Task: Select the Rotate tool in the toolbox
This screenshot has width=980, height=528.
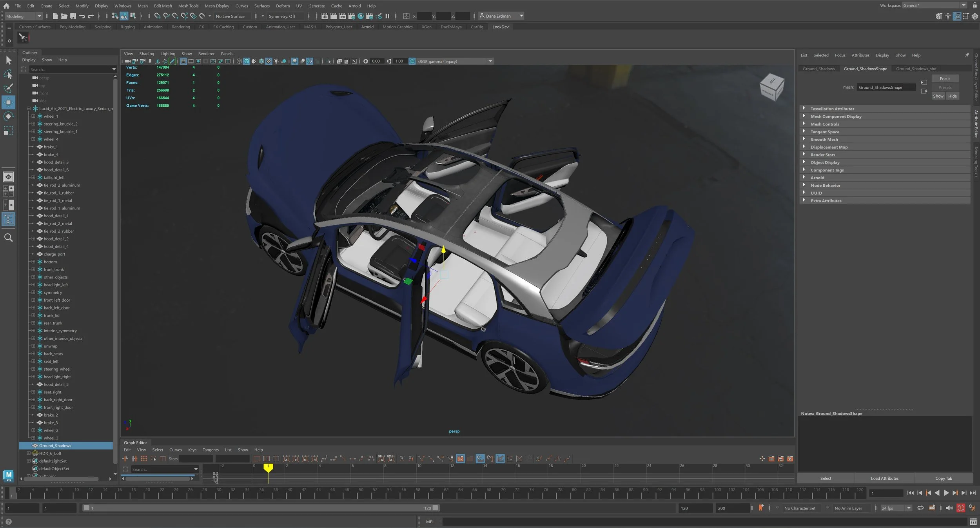Action: point(8,117)
